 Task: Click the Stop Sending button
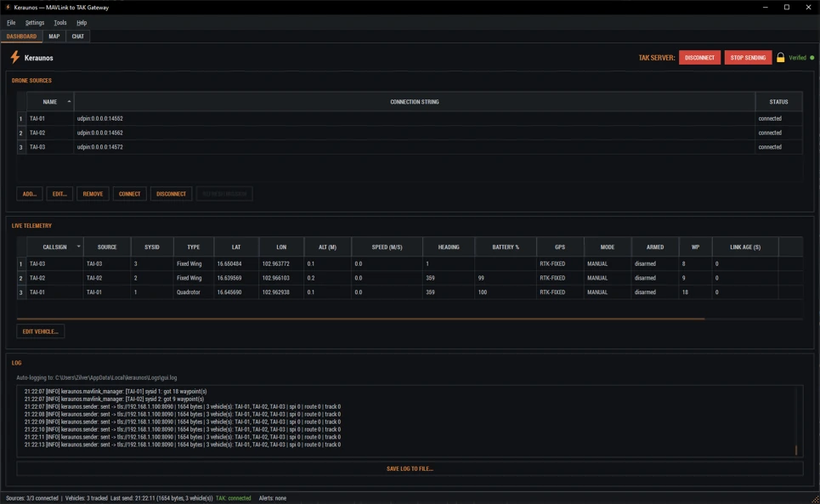pyautogui.click(x=748, y=58)
